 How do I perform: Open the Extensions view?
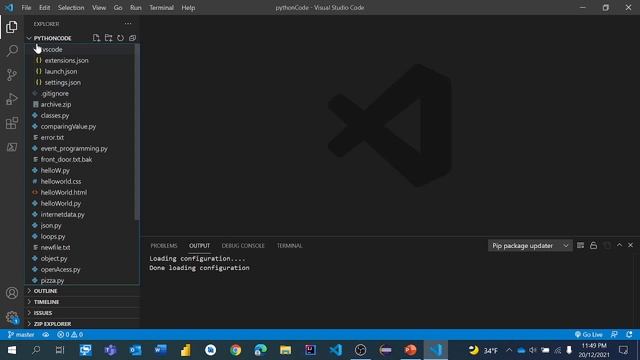click(x=12, y=123)
